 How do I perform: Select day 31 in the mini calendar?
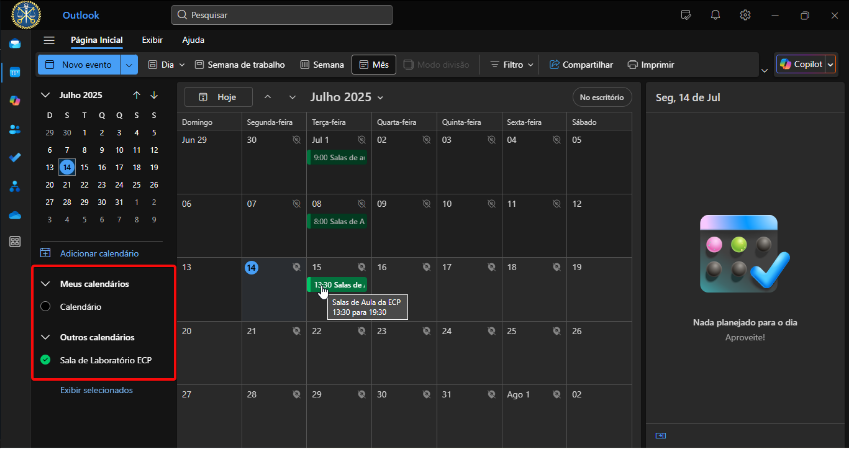pos(119,202)
